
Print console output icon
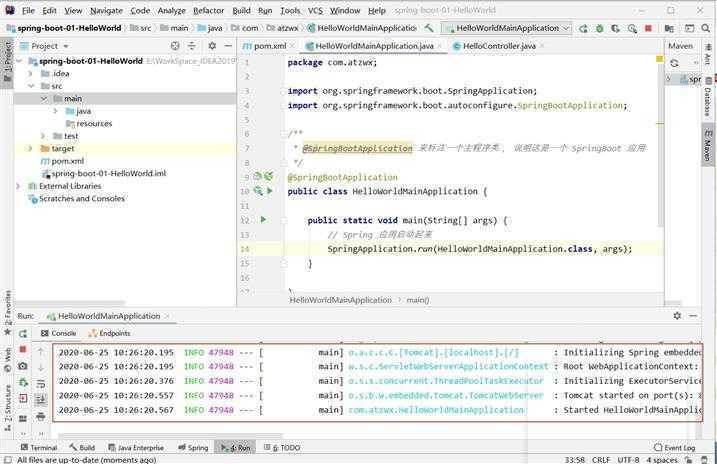coord(41,416)
